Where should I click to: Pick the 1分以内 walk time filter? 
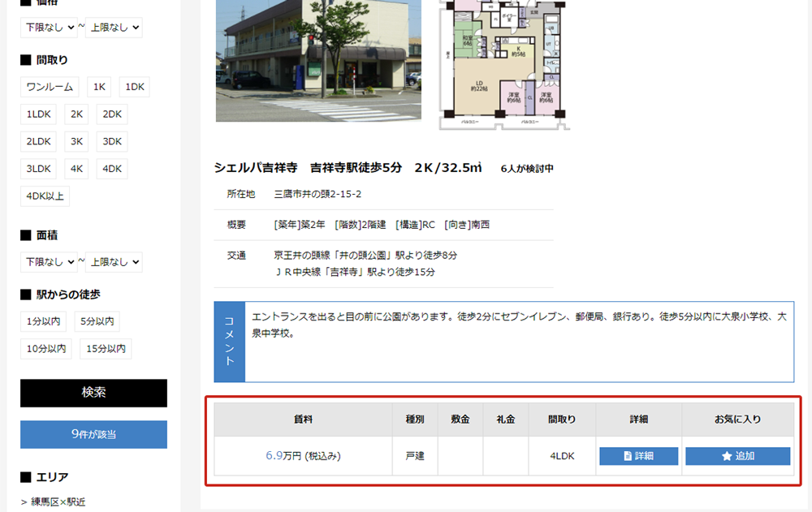click(43, 322)
